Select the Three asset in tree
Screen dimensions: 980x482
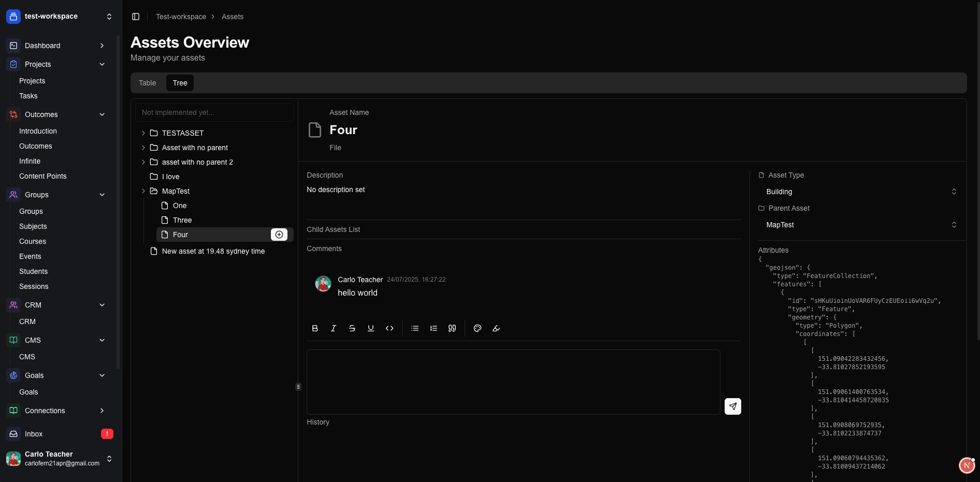click(182, 220)
